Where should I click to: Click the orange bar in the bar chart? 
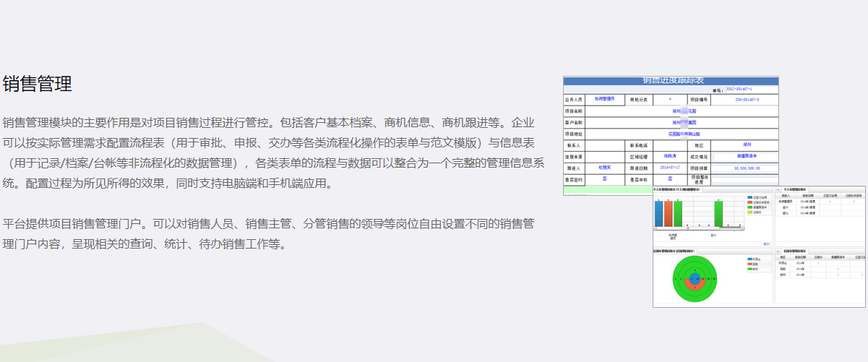(x=668, y=213)
